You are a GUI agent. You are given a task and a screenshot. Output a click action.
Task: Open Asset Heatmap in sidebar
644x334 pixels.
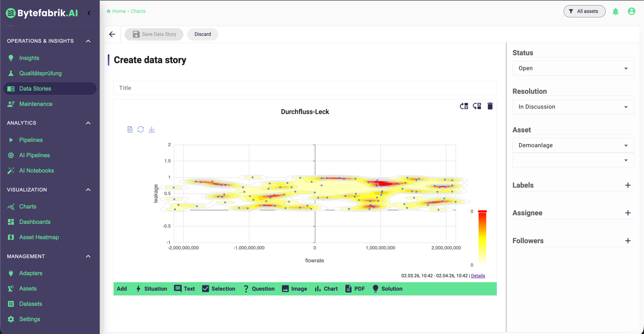(39, 237)
